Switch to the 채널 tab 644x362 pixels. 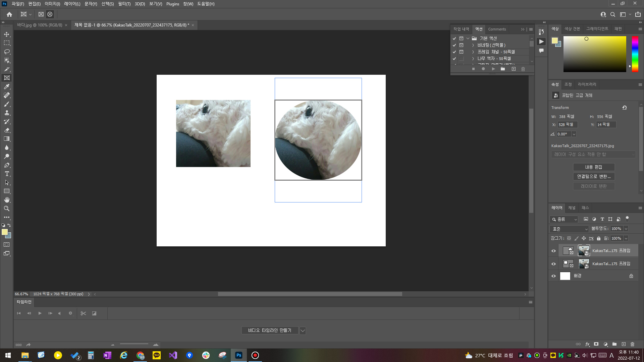[572, 208]
